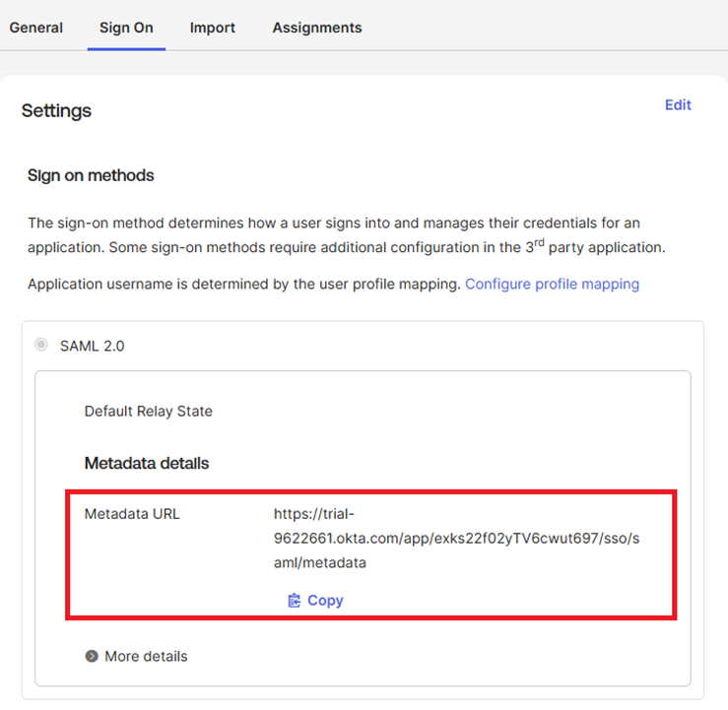Select the Sign On tab

coord(126,28)
